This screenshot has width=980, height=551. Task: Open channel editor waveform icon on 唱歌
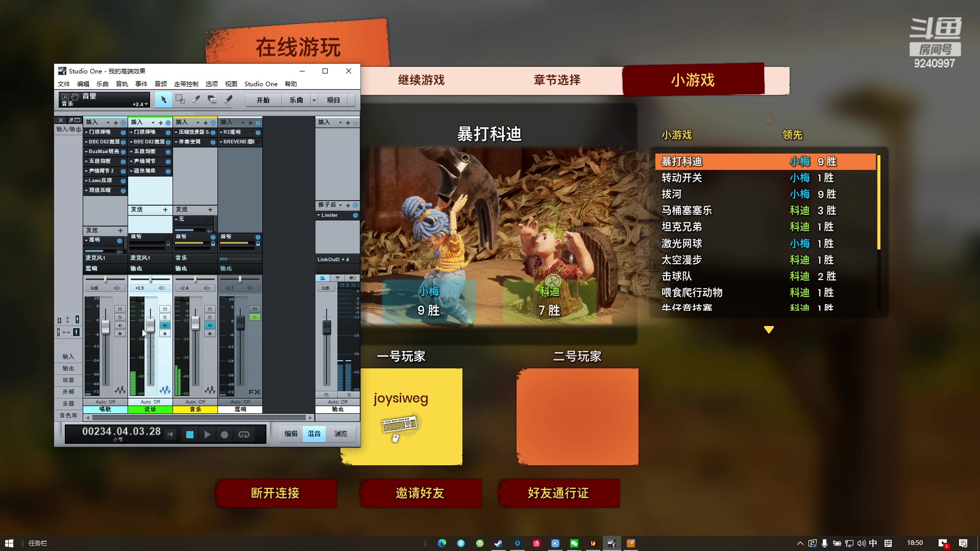[120, 390]
